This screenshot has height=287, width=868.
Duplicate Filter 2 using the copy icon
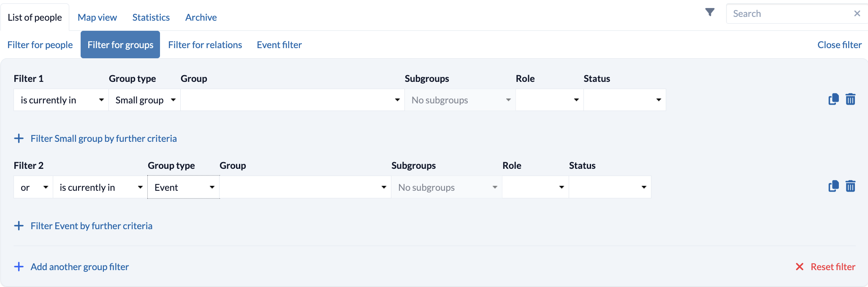[x=833, y=187]
